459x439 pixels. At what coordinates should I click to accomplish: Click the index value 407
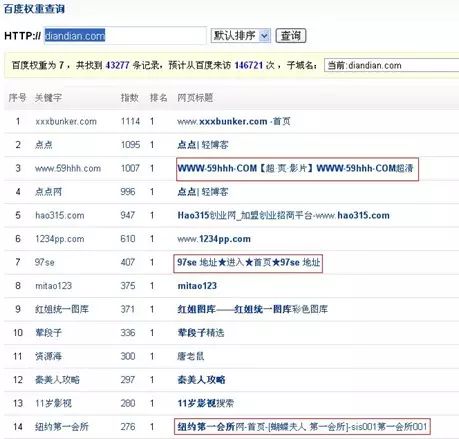[128, 262]
